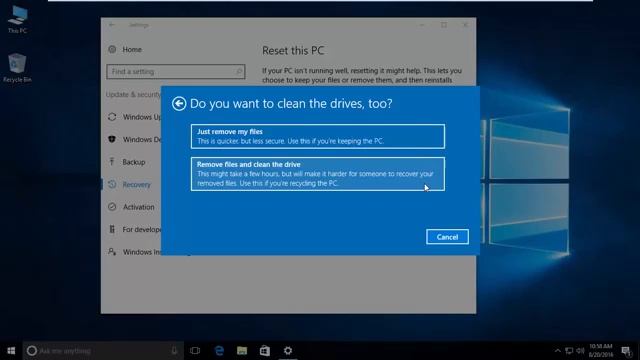Open Recycle Bin desktop icon

pos(17,68)
